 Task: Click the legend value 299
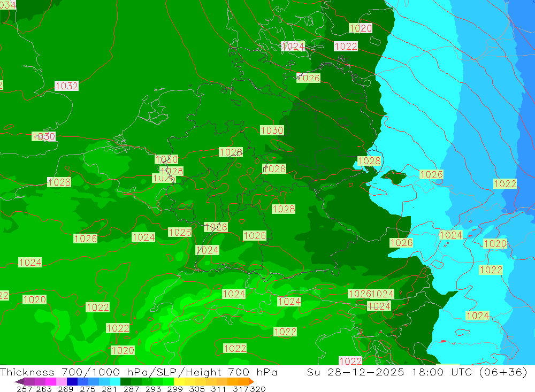click(175, 389)
